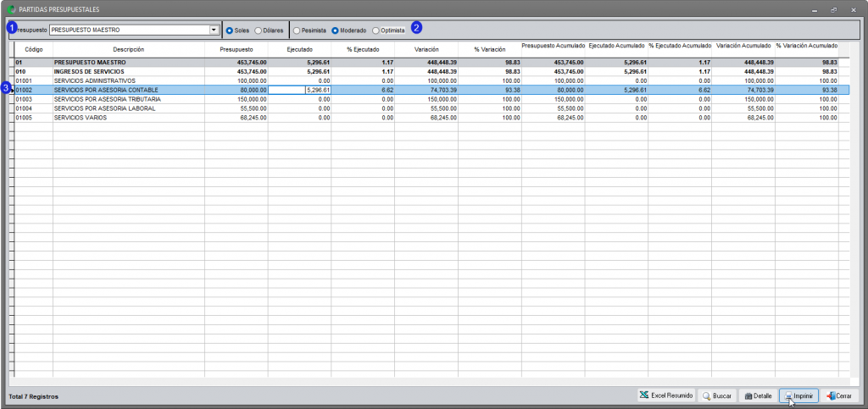Click the Descripción column header

[x=129, y=49]
